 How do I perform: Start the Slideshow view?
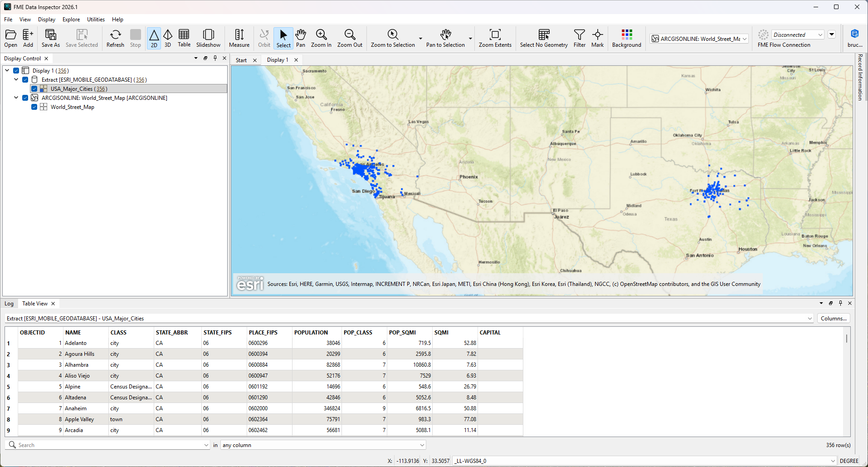(208, 38)
